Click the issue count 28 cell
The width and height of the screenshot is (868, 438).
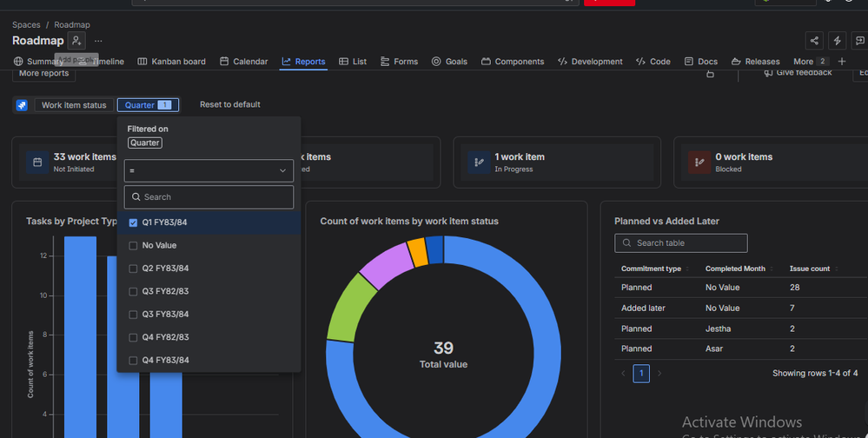point(794,288)
